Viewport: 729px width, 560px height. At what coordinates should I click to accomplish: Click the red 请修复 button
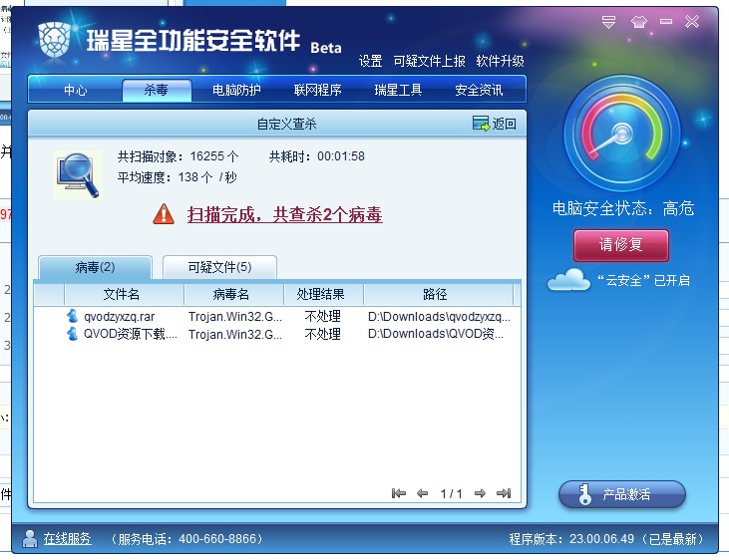[x=621, y=245]
